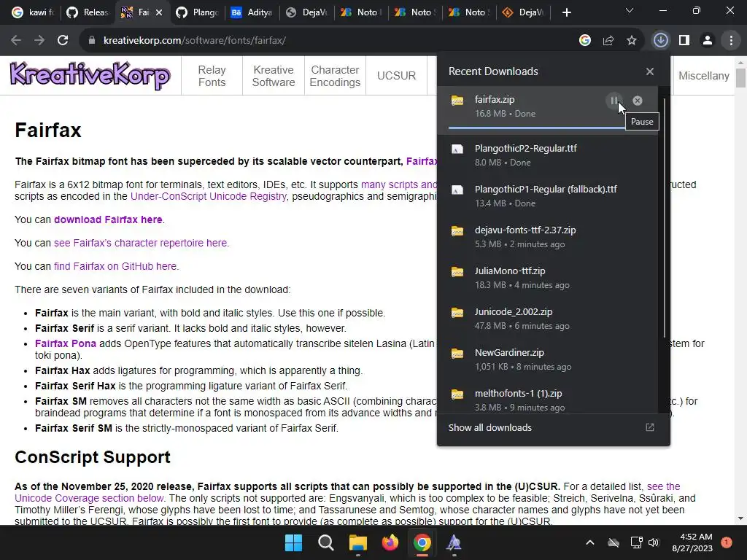Open the Miscellany menu
The width and height of the screenshot is (747, 560).
click(x=704, y=76)
